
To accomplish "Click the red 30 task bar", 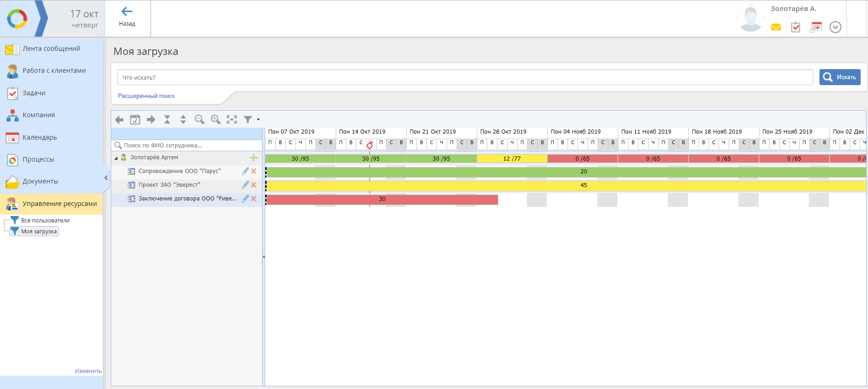I will coord(382,200).
